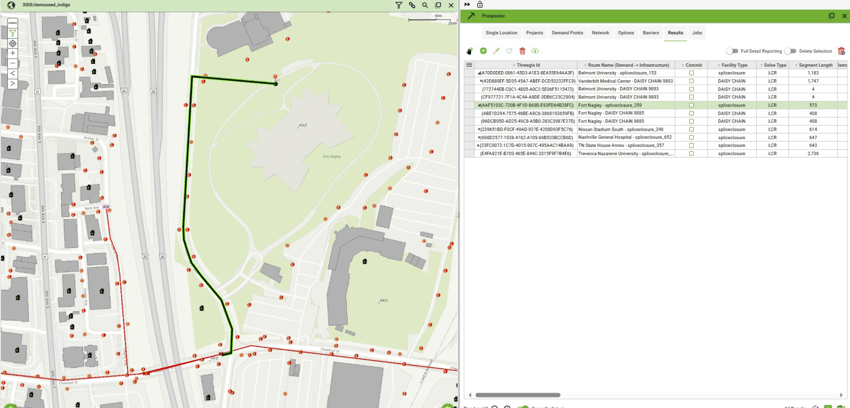Check Commit box for Fort Nagley splicecloure_259
Screen dimensions: 850x408
691,105
